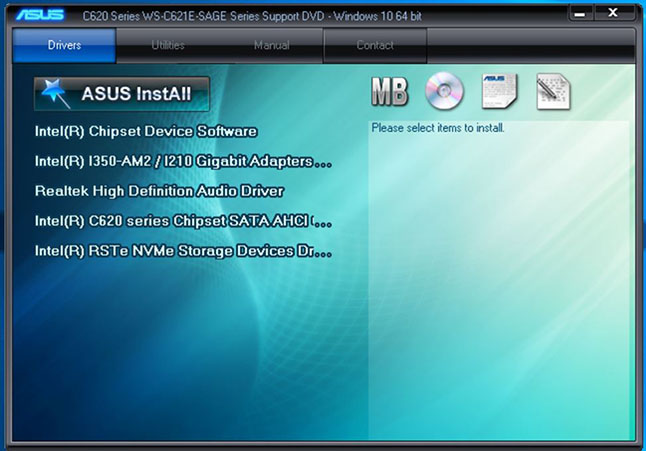Switch to the Drivers tab
The image size is (646, 451).
coord(64,45)
